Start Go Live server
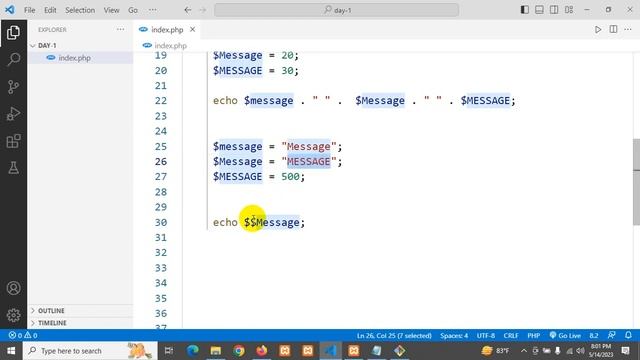 pos(565,336)
